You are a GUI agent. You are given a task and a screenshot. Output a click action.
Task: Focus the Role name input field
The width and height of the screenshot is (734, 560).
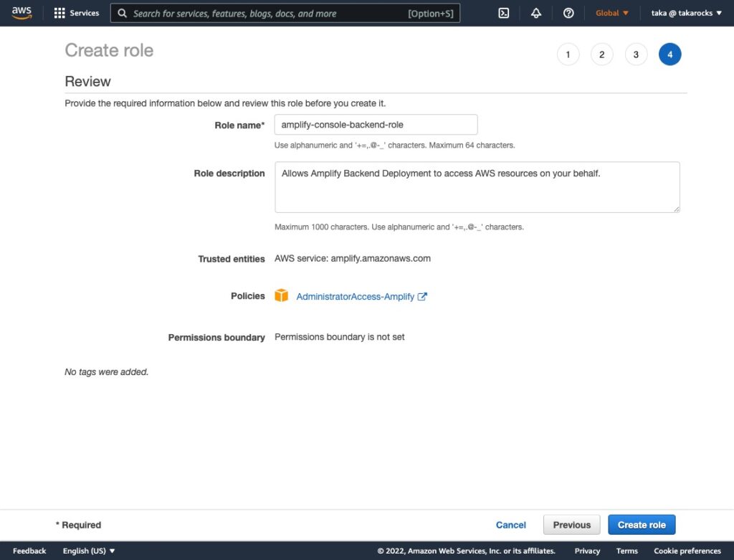point(376,125)
